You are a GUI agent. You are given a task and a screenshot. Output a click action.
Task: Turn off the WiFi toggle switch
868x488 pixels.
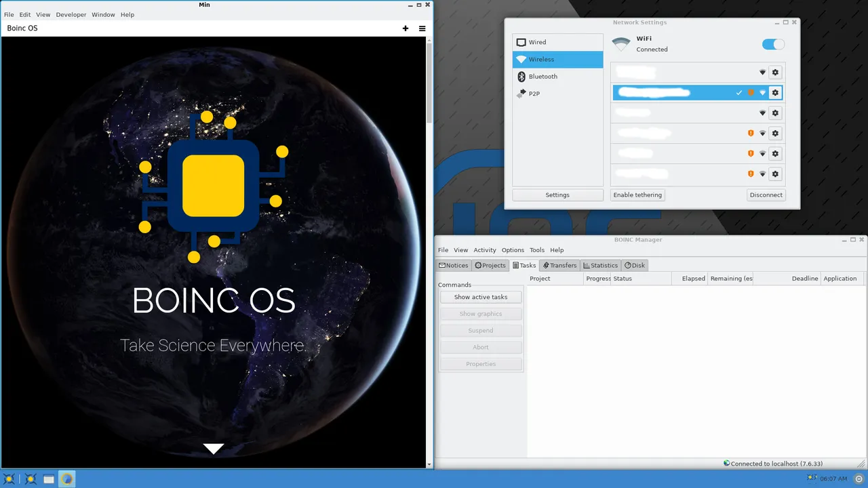(x=773, y=44)
